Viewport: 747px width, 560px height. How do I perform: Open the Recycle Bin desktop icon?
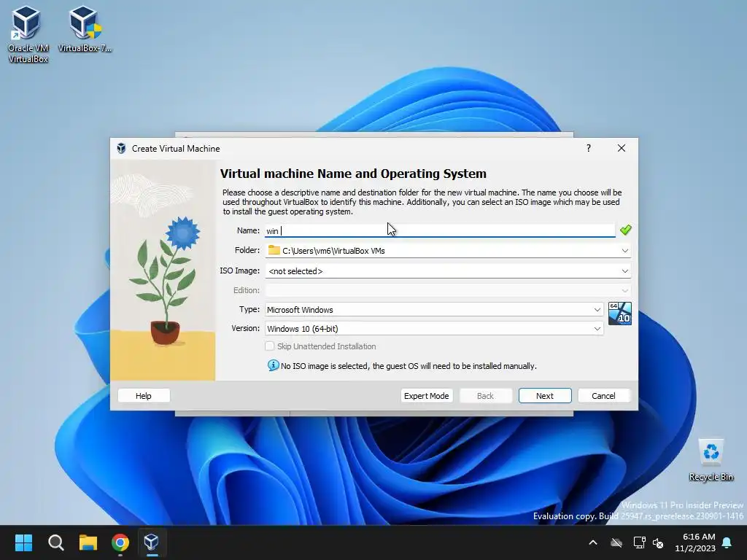tap(711, 460)
